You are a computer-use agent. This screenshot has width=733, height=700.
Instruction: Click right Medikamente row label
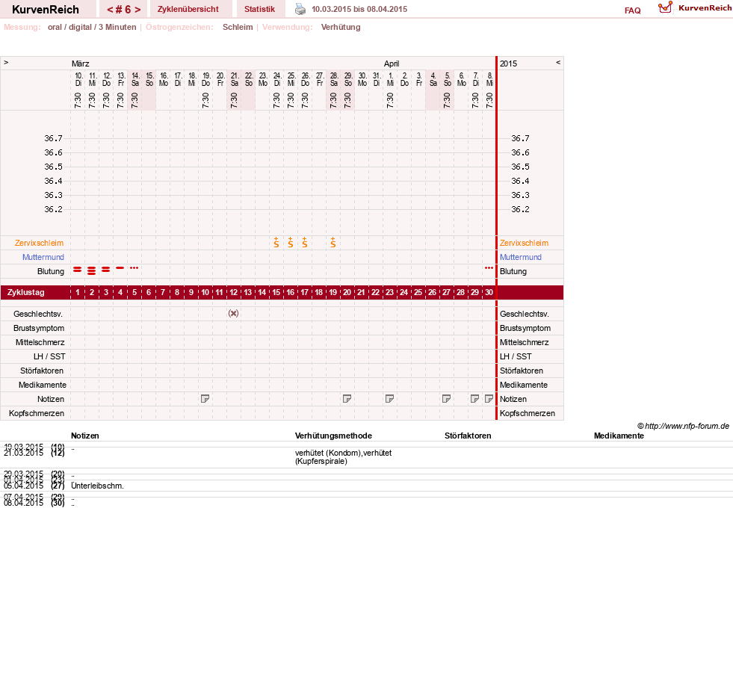click(524, 385)
